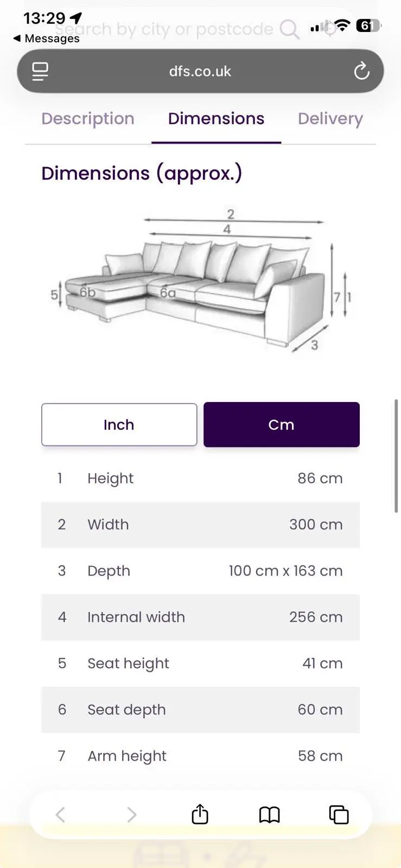Tap the Width 300 cm row
Screen dimensions: 401x868
[200, 525]
